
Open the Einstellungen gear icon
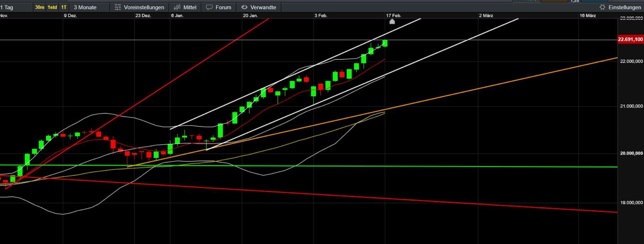tap(602, 7)
